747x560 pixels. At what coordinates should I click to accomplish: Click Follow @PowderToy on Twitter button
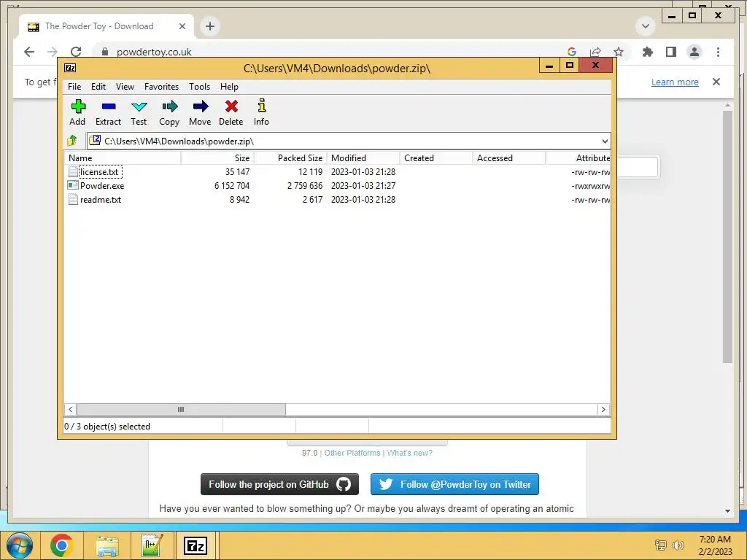point(454,484)
